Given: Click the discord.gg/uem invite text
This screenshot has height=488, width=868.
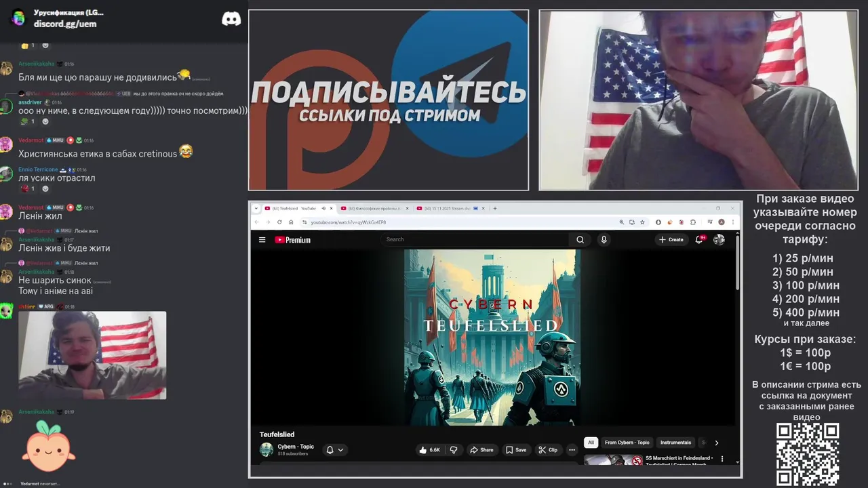Looking at the screenshot, I should click(x=65, y=24).
